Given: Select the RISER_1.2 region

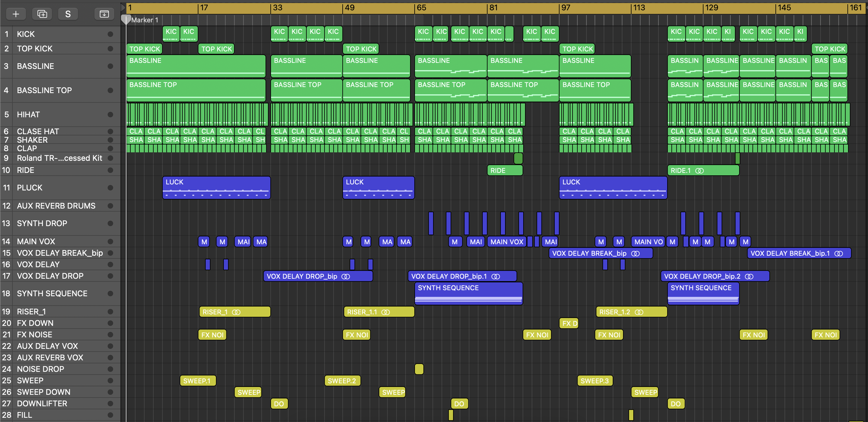Looking at the screenshot, I should coord(631,312).
